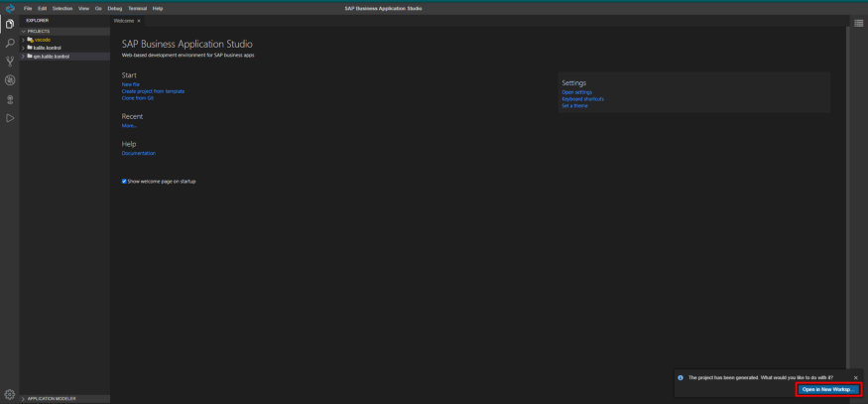Open the settings gear at sidebar bottom
Screen dimensions: 868x404
click(x=9, y=394)
